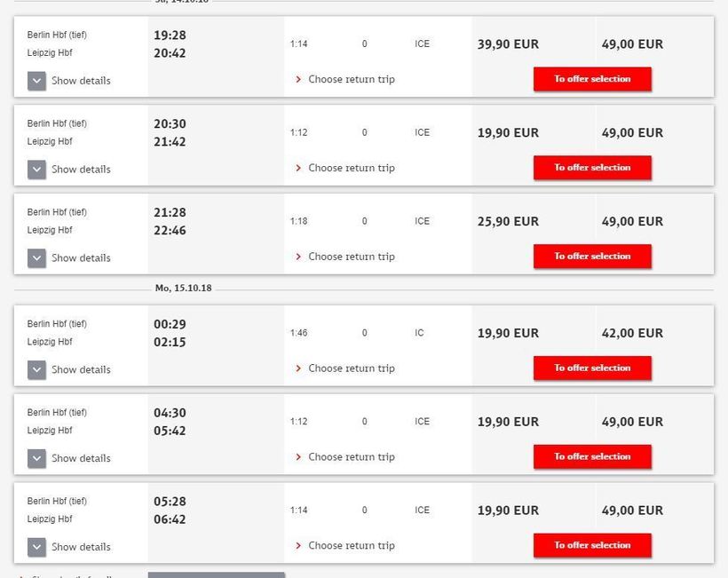The image size is (728, 578).
Task: Click the red arrow beside the 21:28 return trip
Action: click(x=299, y=257)
